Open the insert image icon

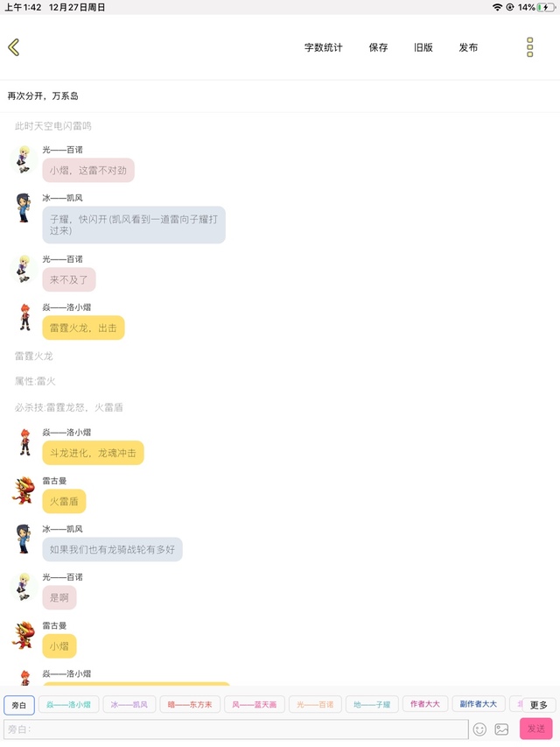tap(501, 729)
